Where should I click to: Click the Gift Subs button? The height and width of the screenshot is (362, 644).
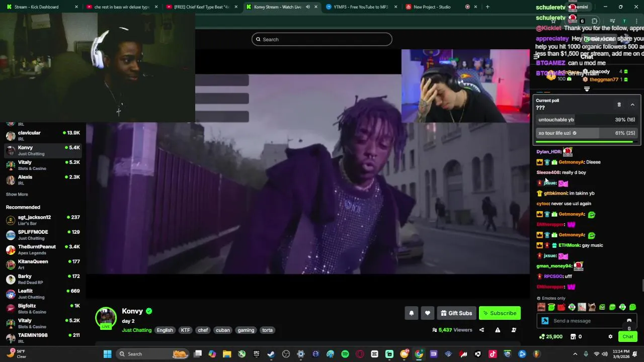click(456, 313)
